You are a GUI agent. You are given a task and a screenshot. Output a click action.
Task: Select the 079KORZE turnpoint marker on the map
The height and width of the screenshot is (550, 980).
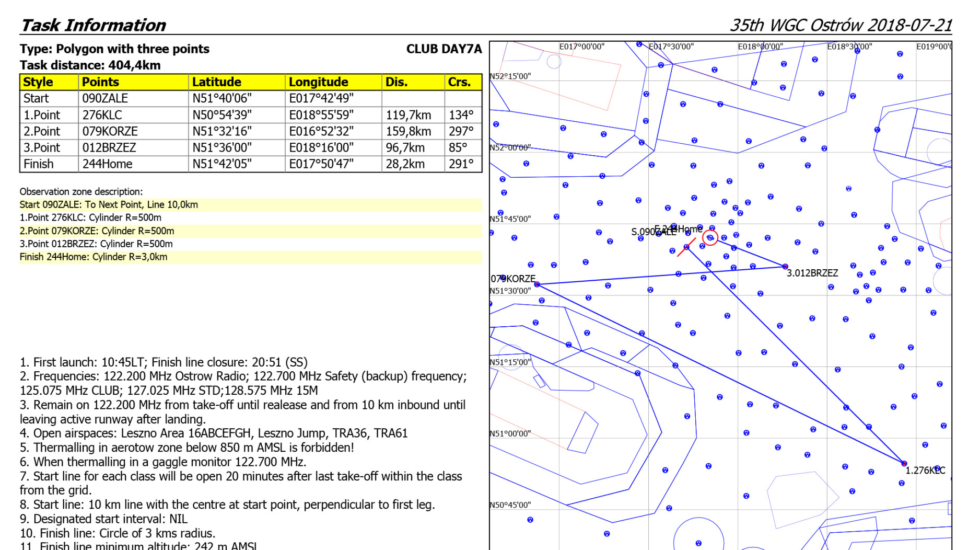537,284
